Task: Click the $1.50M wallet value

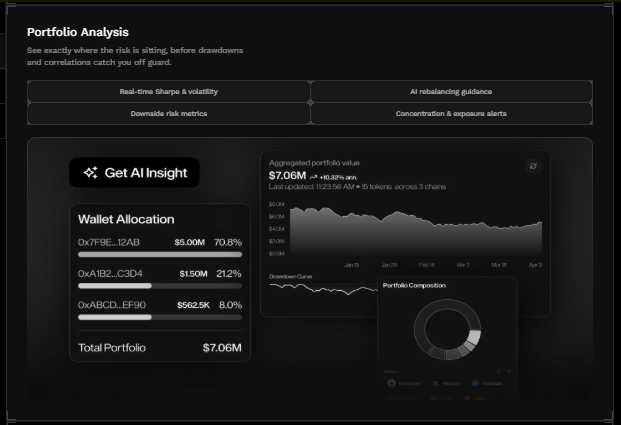Action: [x=193, y=273]
